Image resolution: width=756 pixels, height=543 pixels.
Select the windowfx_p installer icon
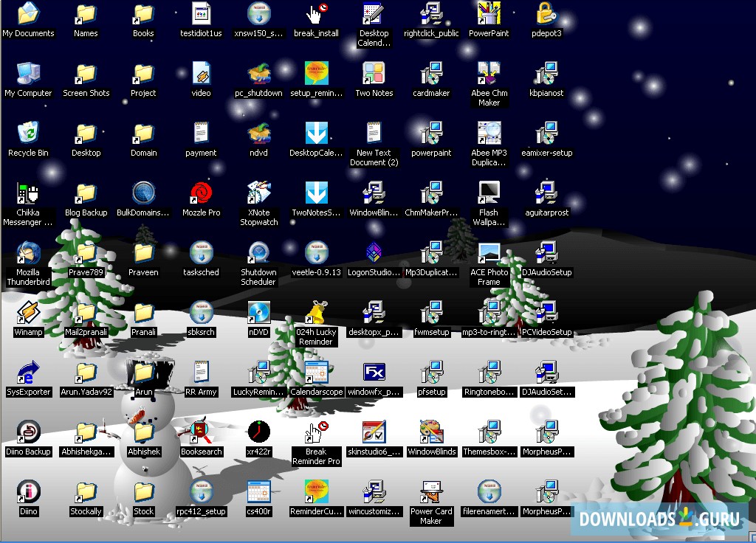[x=374, y=372]
